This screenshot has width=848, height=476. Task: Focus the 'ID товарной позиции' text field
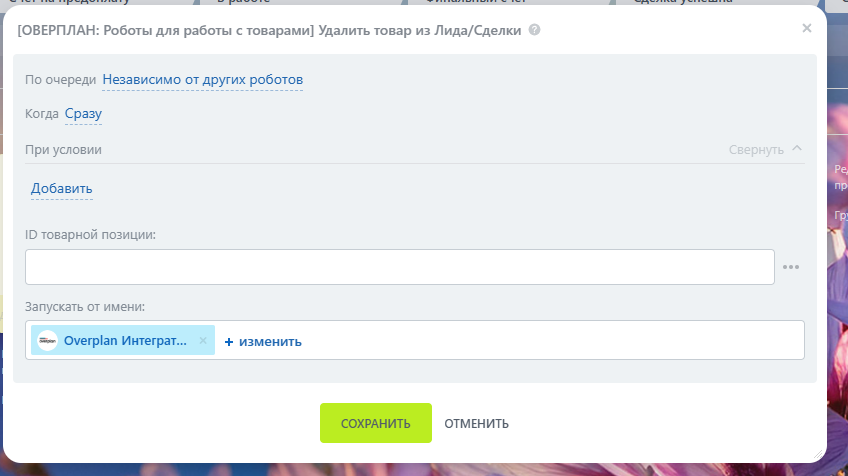400,267
